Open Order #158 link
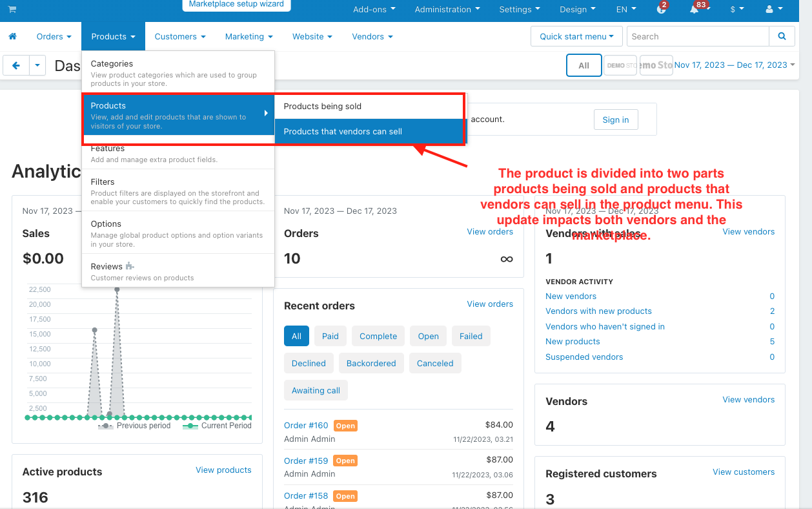 pyautogui.click(x=306, y=495)
